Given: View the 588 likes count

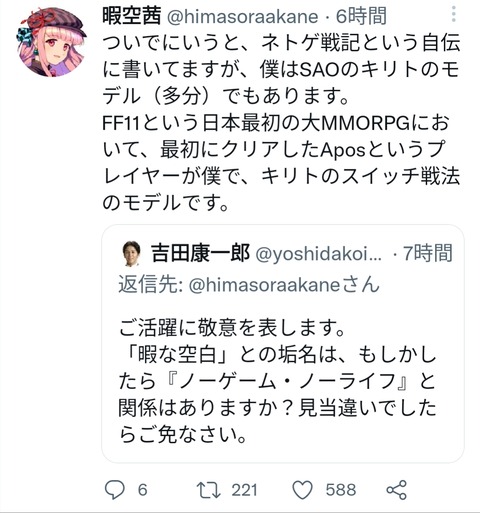Looking at the screenshot, I should (341, 490).
